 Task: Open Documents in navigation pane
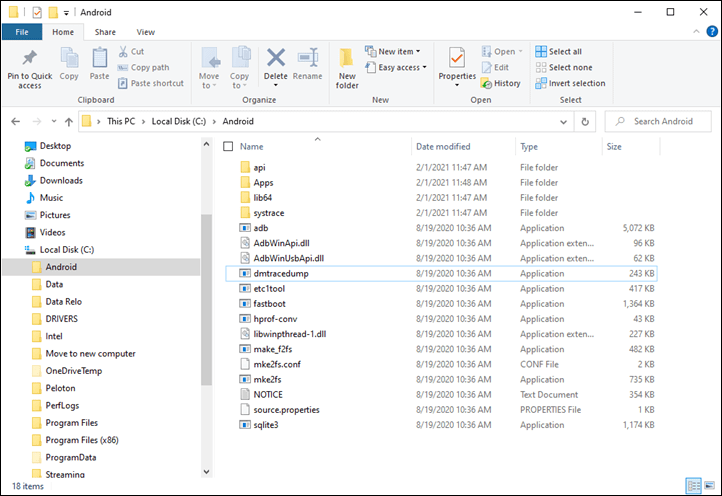62,163
